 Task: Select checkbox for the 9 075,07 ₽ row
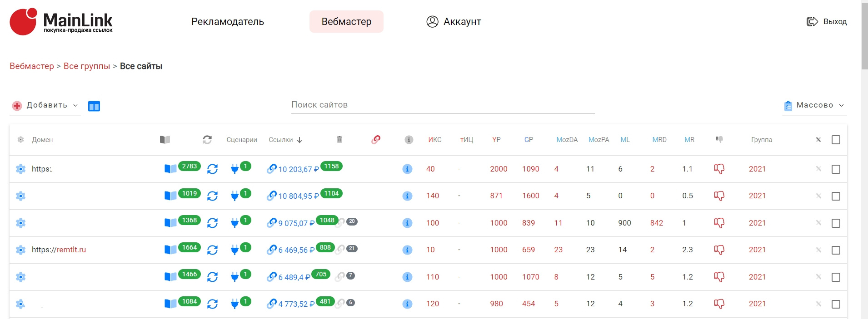[836, 223]
